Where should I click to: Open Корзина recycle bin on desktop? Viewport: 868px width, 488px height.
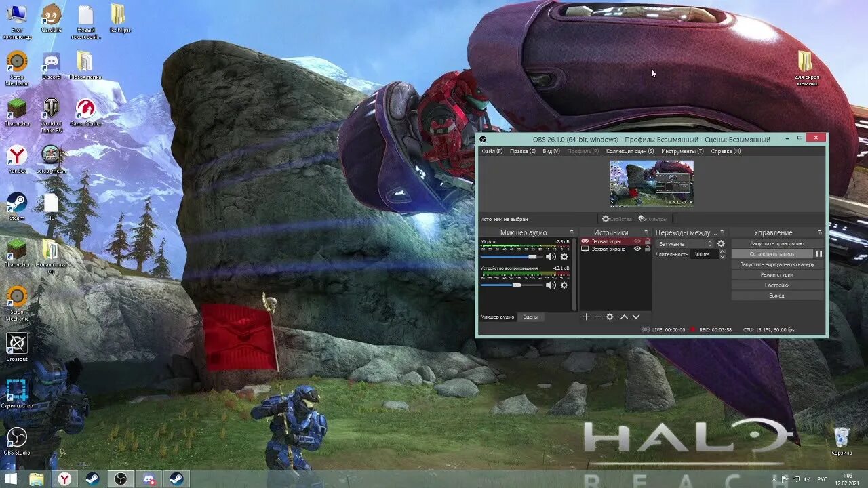pyautogui.click(x=841, y=441)
